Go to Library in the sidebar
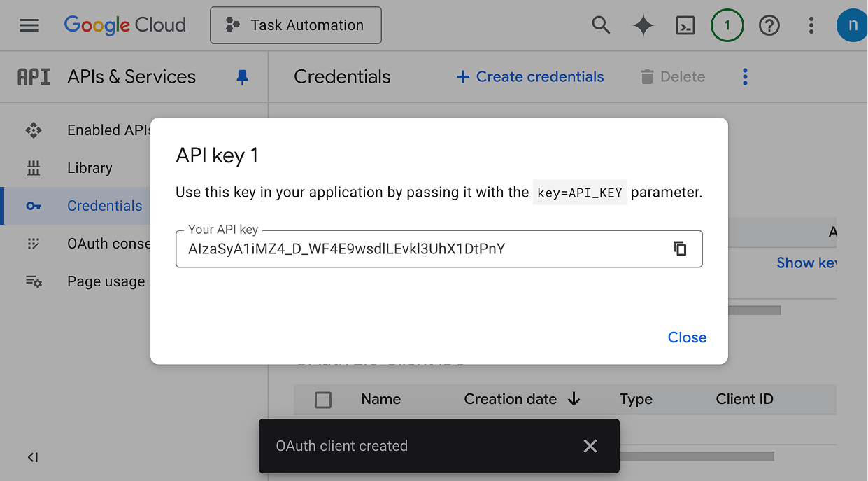 click(89, 168)
